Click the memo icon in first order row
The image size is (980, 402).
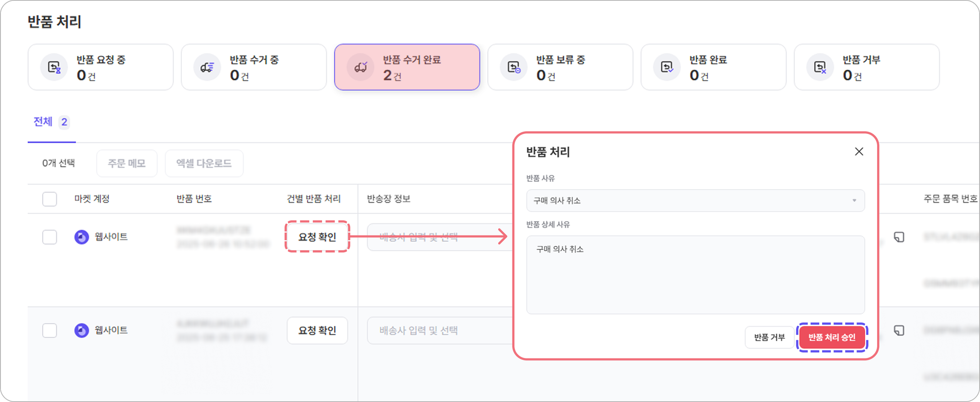pyautogui.click(x=899, y=237)
